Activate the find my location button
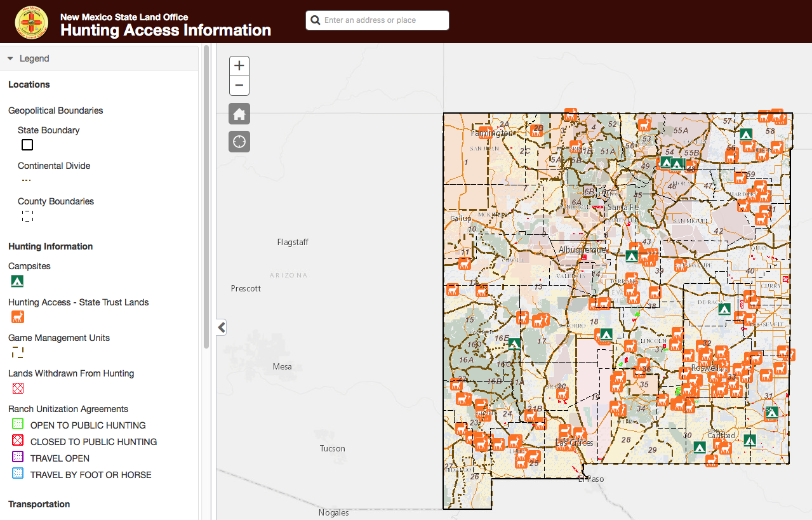 239,142
